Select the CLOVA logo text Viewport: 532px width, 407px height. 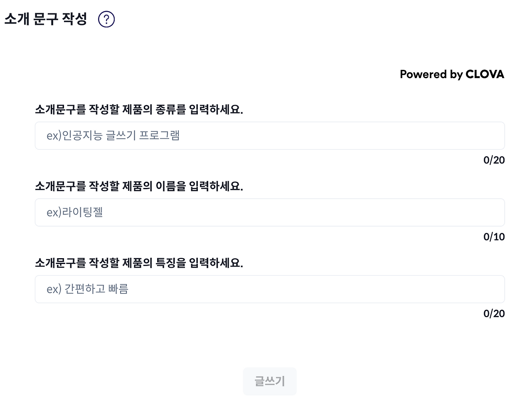click(484, 74)
